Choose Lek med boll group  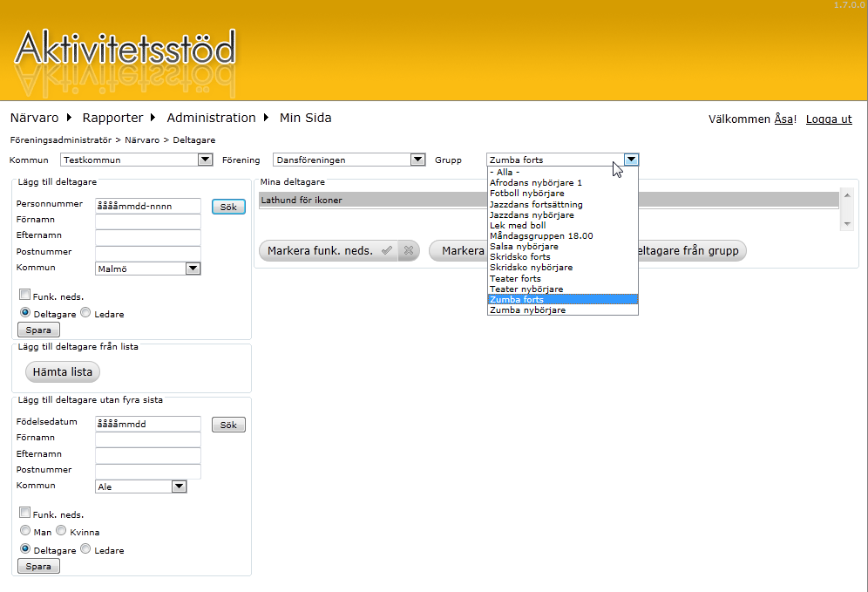click(x=562, y=226)
